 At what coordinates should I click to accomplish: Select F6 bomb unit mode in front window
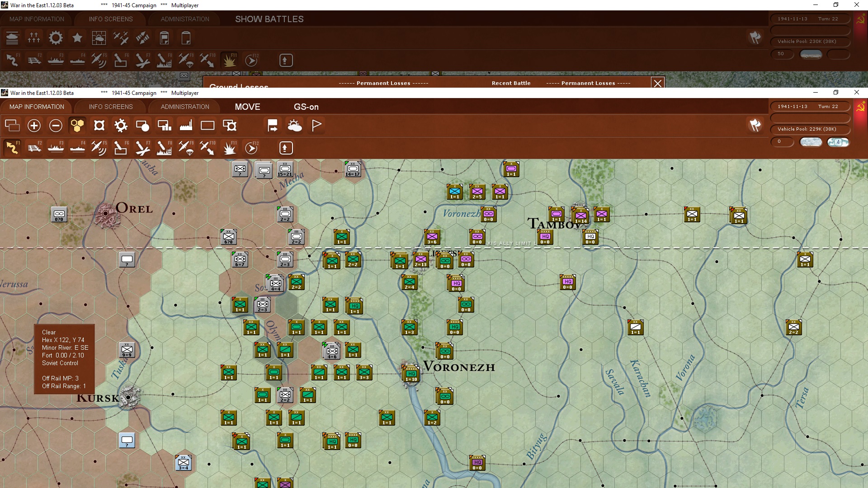121,148
